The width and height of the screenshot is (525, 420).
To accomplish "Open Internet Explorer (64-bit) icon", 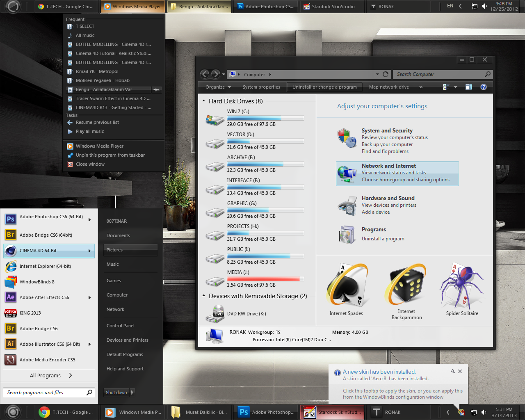I will [11, 266].
